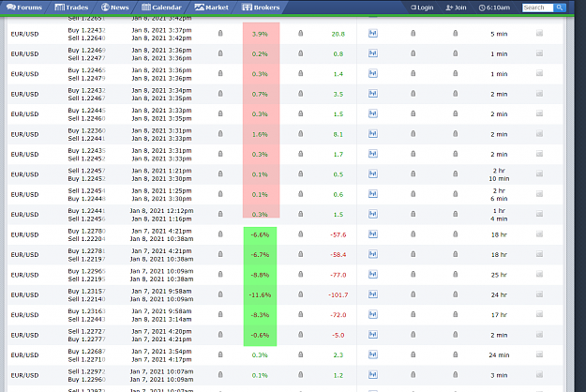Open the Market tab
The height and width of the screenshot is (392, 586).
point(212,8)
